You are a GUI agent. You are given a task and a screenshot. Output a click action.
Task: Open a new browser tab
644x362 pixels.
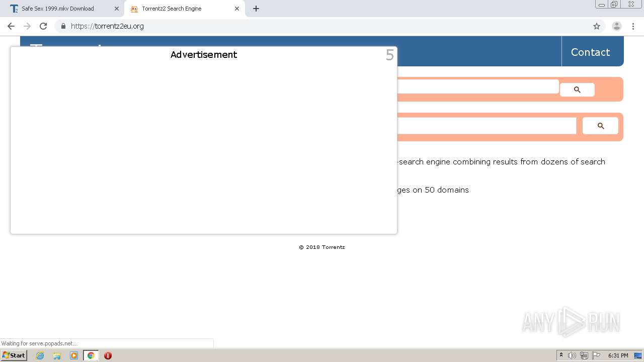[x=256, y=9]
